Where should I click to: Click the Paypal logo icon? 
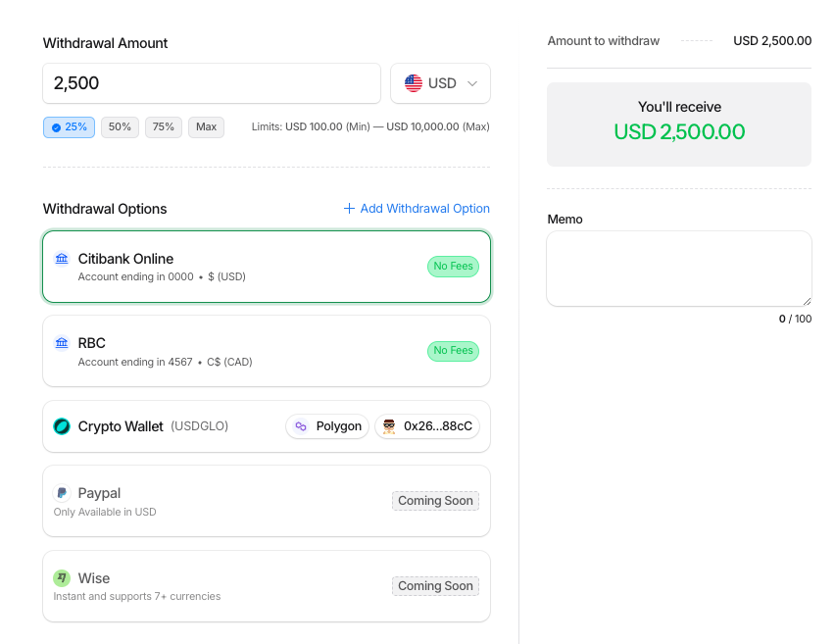click(x=62, y=493)
